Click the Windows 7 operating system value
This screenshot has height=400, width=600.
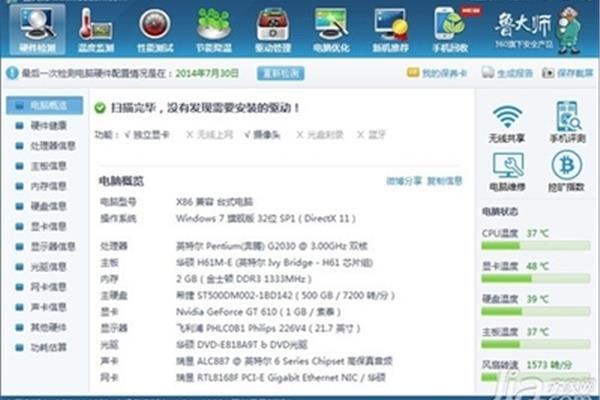266,219
